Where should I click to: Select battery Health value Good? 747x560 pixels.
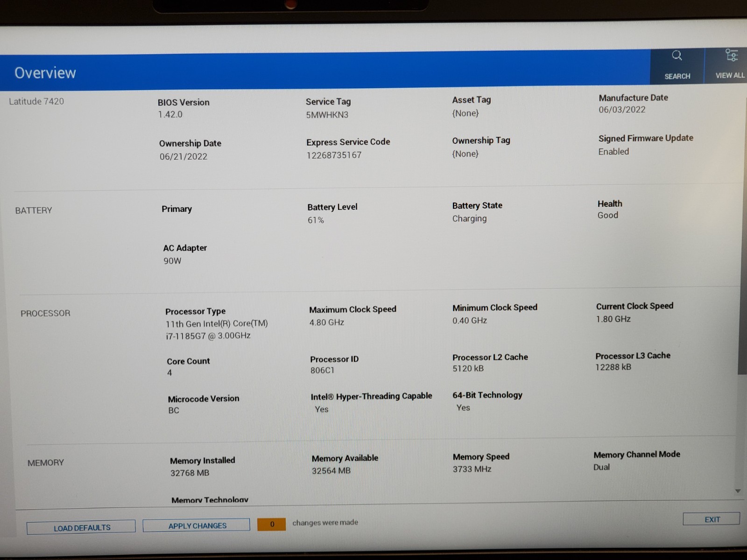[608, 215]
